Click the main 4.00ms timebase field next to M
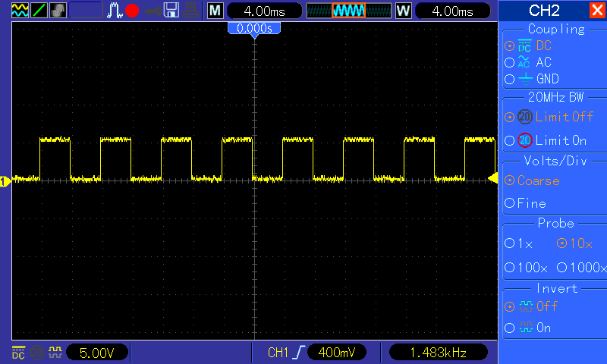The image size is (607, 364). coord(264,11)
